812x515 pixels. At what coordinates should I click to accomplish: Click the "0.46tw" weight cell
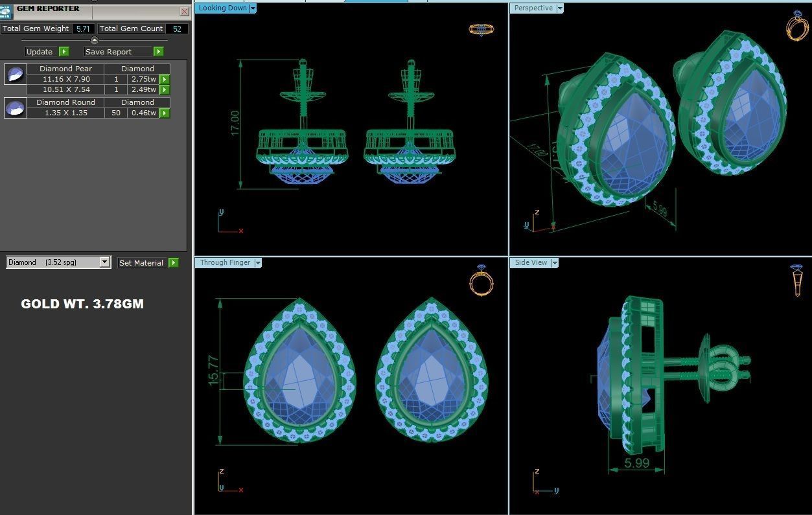(143, 113)
